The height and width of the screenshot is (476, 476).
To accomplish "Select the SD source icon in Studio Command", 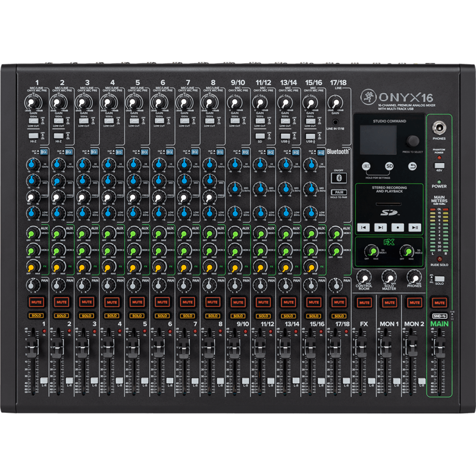I will tap(389, 166).
